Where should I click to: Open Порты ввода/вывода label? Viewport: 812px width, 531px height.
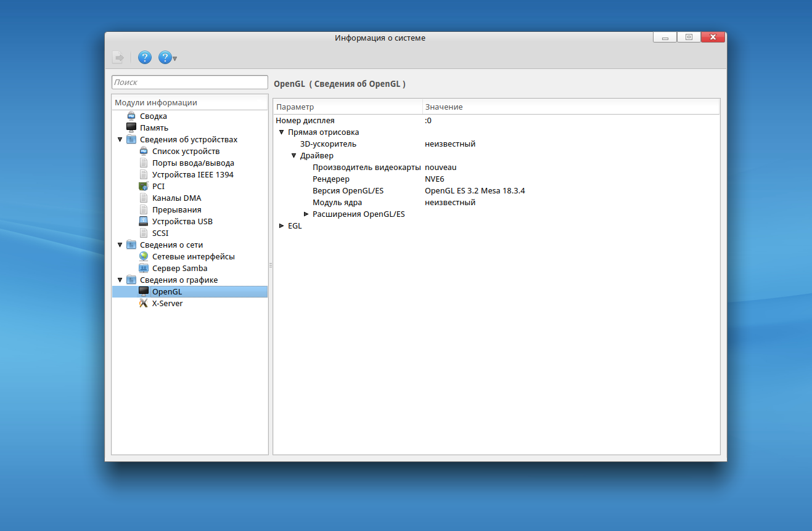point(193,163)
